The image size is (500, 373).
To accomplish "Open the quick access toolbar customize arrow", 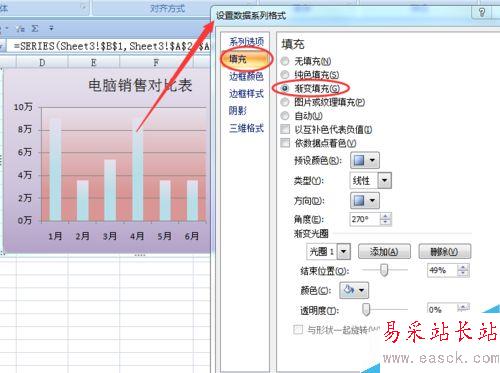I will click(x=51, y=28).
